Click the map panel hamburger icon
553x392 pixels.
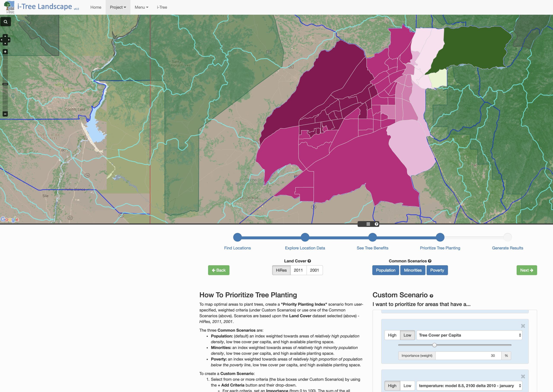368,224
